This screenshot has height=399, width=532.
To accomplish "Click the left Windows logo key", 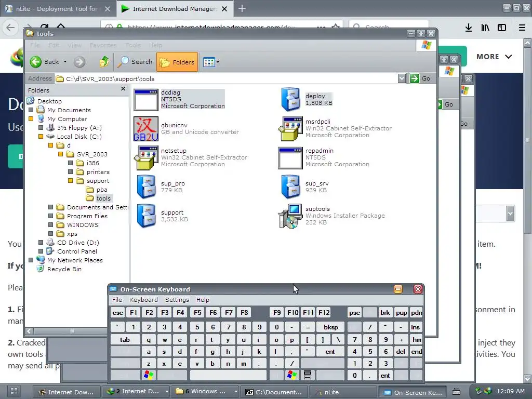I will point(149,375).
